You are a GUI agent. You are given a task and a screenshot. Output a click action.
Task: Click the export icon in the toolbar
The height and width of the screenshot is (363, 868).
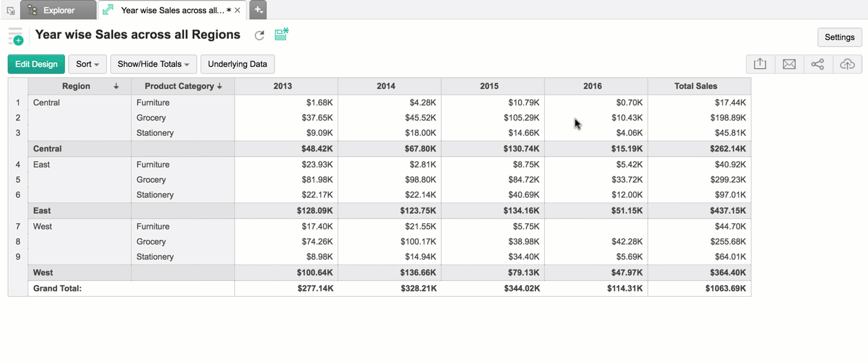pos(760,64)
